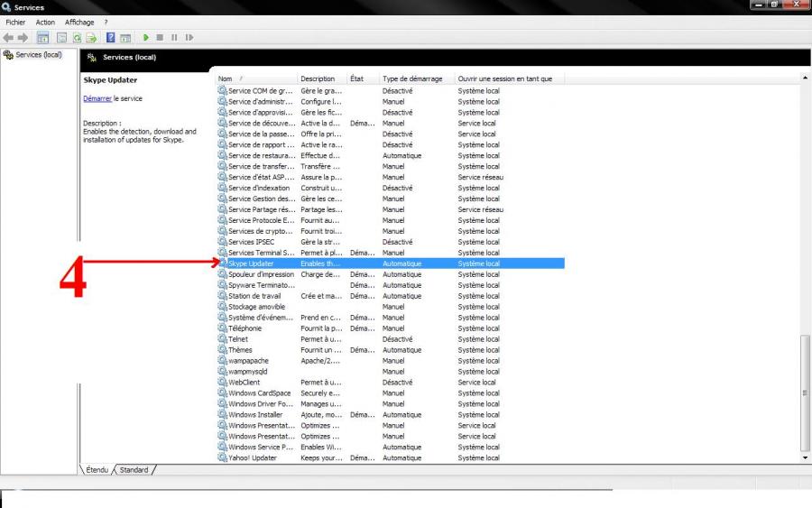Start the service with green play icon
Image resolution: width=812 pixels, height=508 pixels.
coord(146,38)
